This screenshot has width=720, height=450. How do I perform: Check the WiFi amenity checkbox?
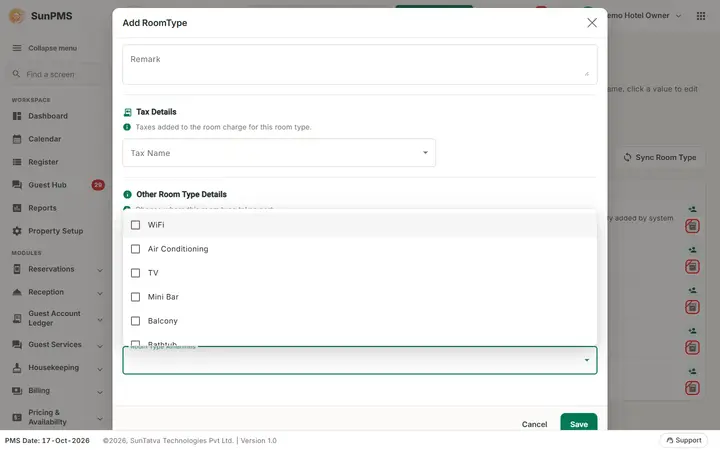point(135,225)
